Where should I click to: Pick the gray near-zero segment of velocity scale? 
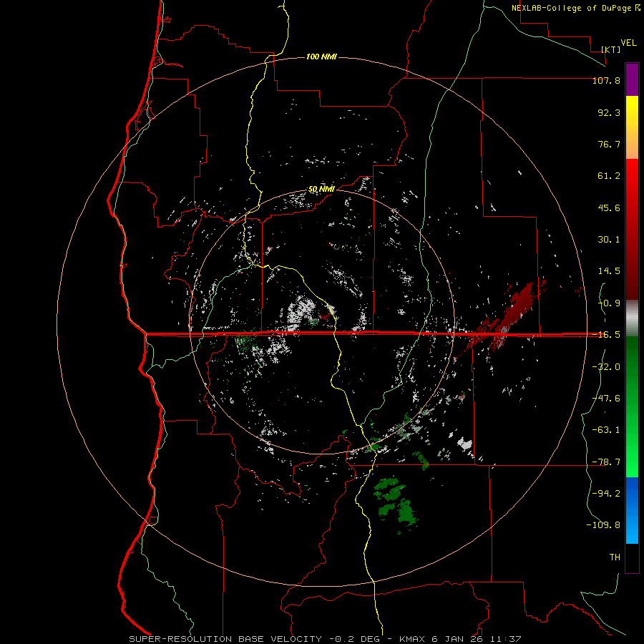point(632,318)
